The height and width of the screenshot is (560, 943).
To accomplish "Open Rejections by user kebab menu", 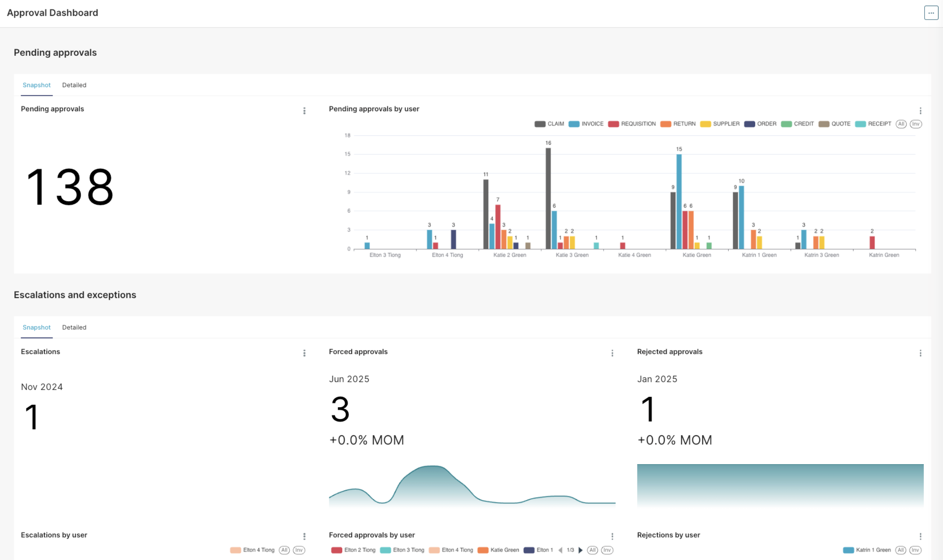I will click(920, 536).
